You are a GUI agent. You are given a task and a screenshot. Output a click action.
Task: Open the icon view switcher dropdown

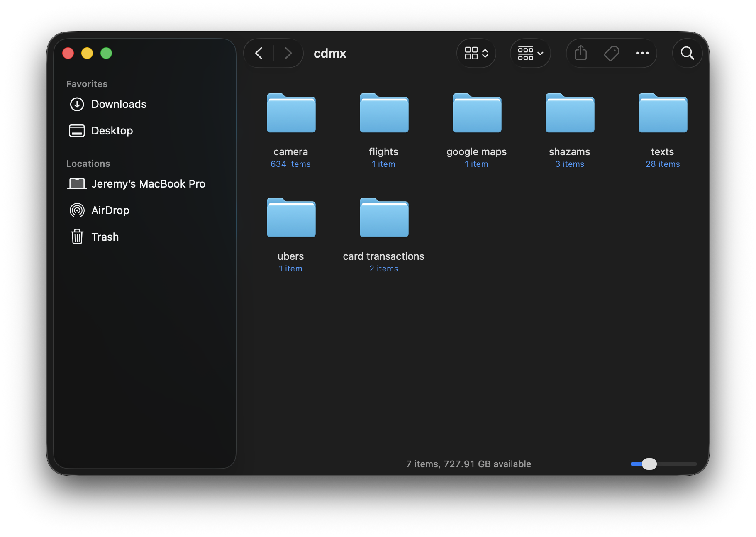[476, 53]
